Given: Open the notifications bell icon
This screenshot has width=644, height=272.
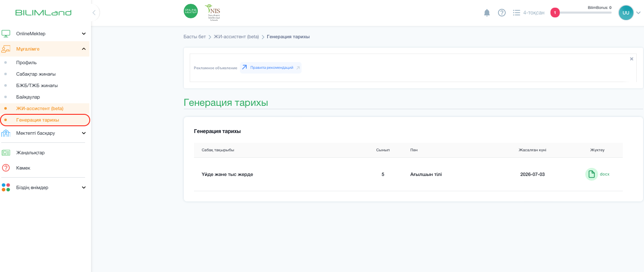Looking at the screenshot, I should click(x=487, y=13).
